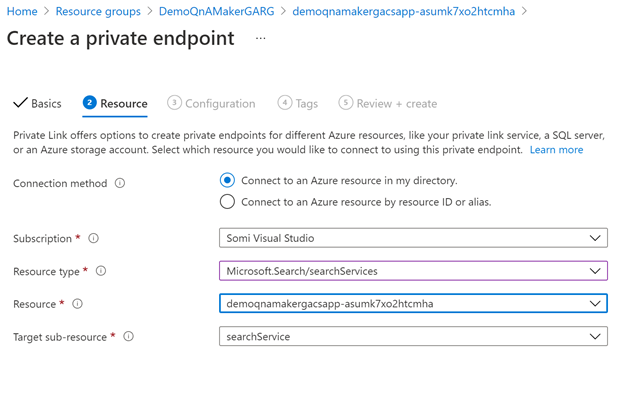
Task: Click info icon next to Resource label
Action: 77,304
